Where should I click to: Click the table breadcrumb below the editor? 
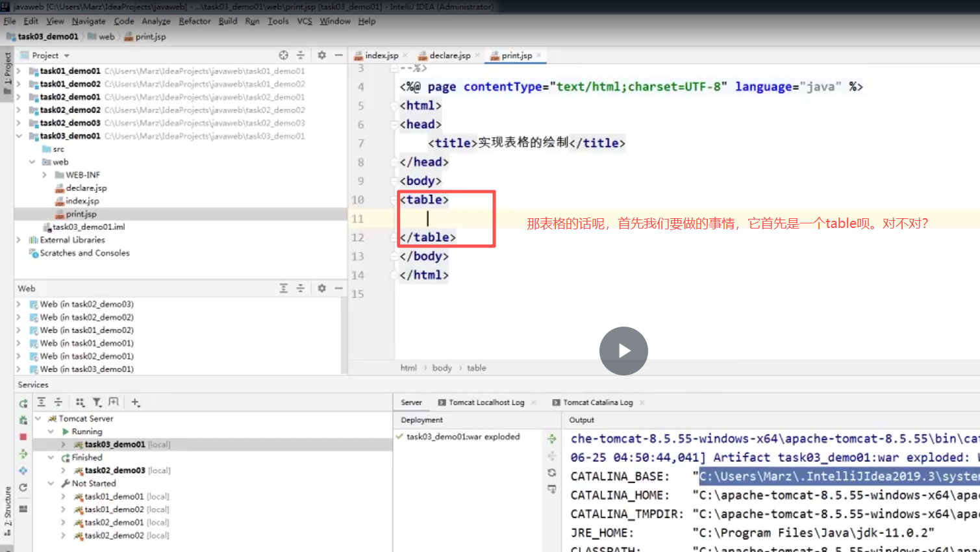[476, 368]
